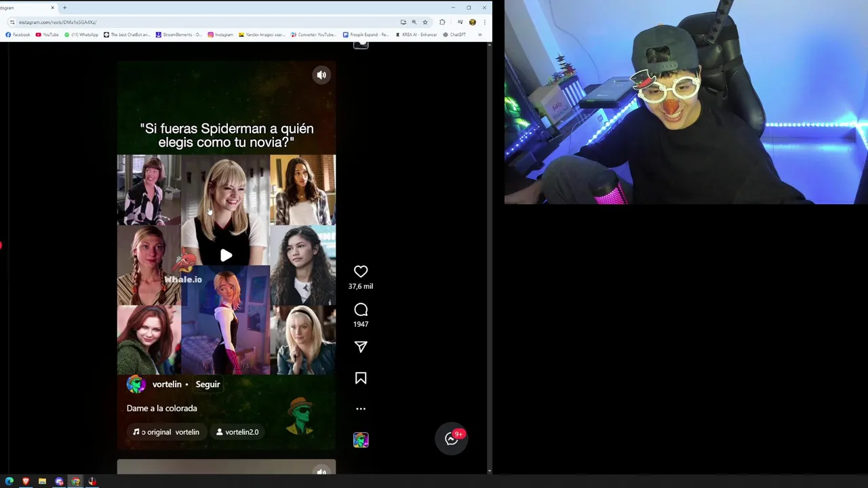Open the Chrome three-dot menu
Screen dimensions: 868x488
(484, 22)
